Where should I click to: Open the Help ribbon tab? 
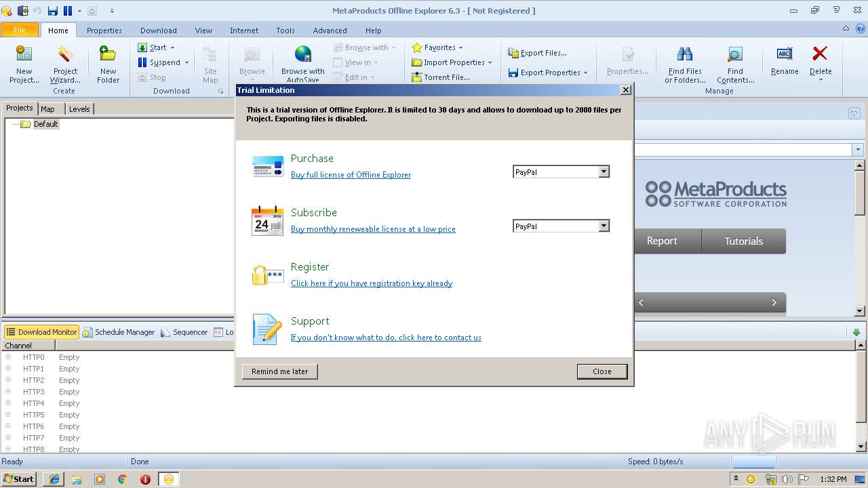[x=374, y=30]
